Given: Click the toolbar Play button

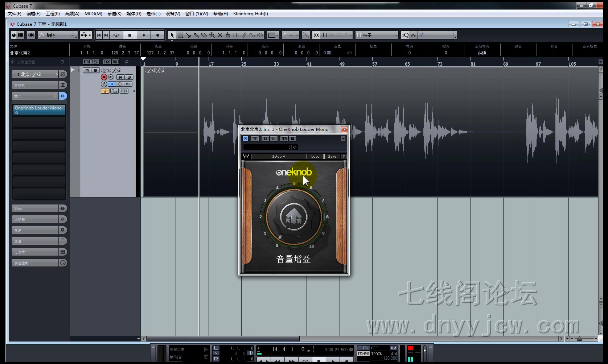Looking at the screenshot, I should tap(144, 35).
